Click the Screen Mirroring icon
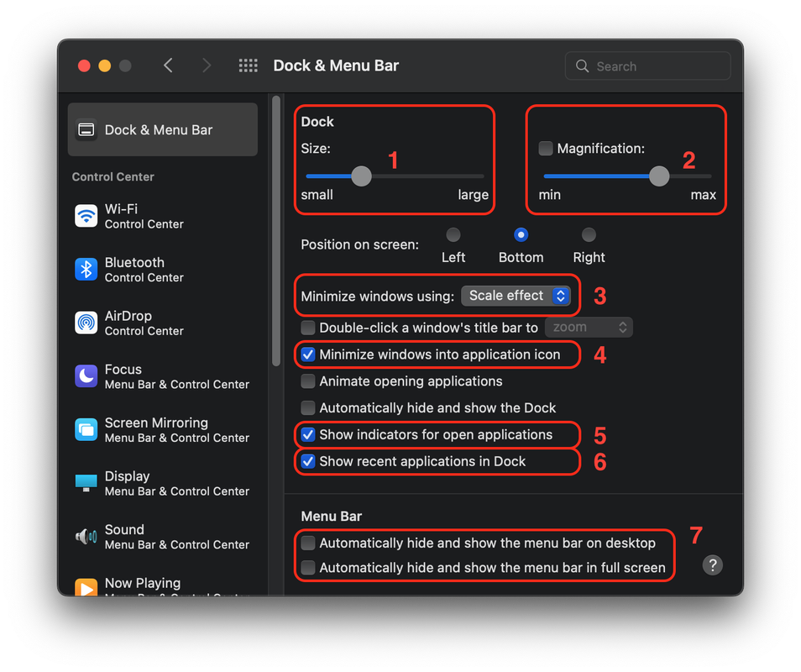 point(86,430)
